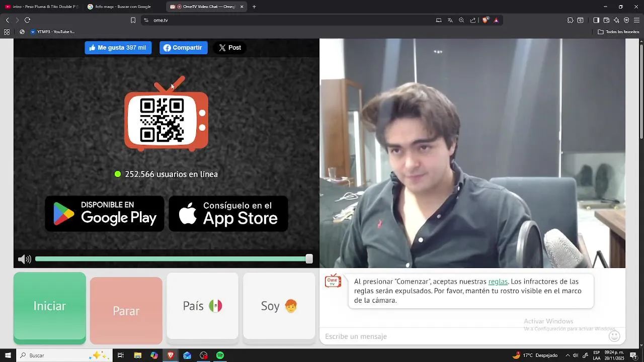
Task: Click the tab search icon
Action: (581, 20)
